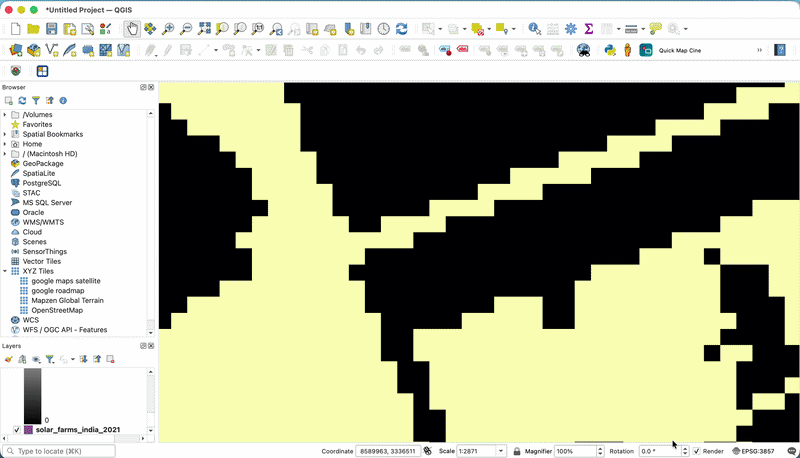Open the Scale dropdown
This screenshot has width=800, height=458.
tap(501, 451)
